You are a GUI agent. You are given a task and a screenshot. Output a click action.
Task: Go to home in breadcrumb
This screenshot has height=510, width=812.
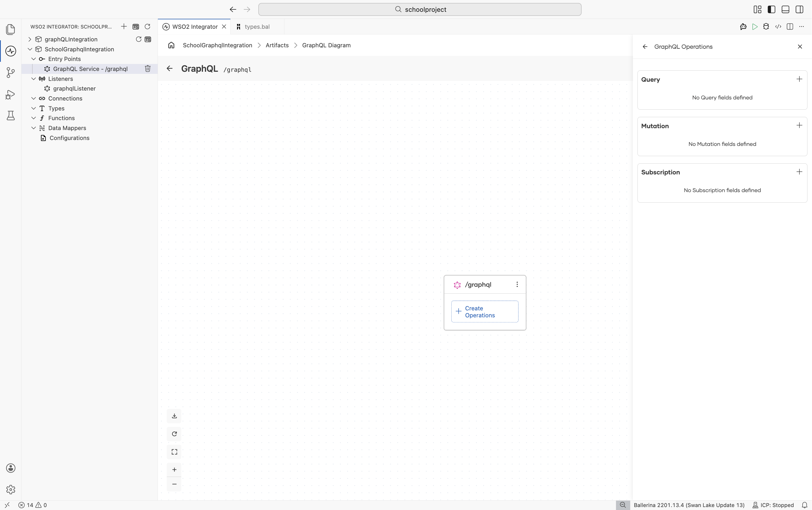tap(171, 45)
